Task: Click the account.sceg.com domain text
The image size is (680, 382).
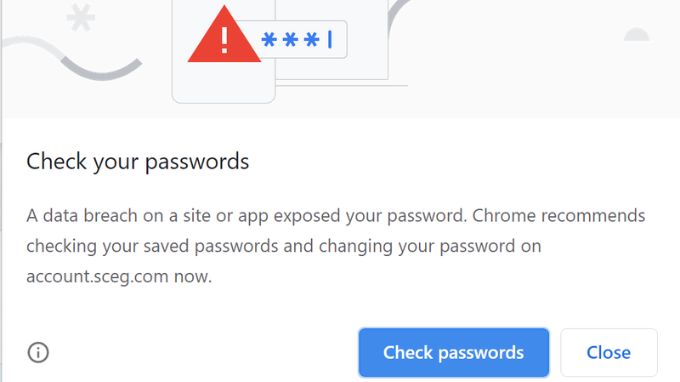Action: click(97, 277)
